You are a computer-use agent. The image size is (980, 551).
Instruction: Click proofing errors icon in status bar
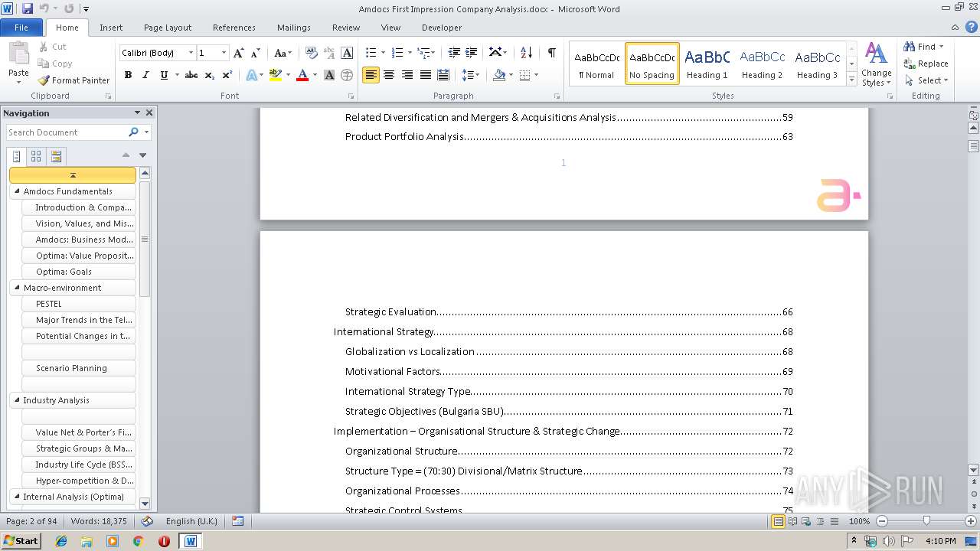click(x=147, y=521)
